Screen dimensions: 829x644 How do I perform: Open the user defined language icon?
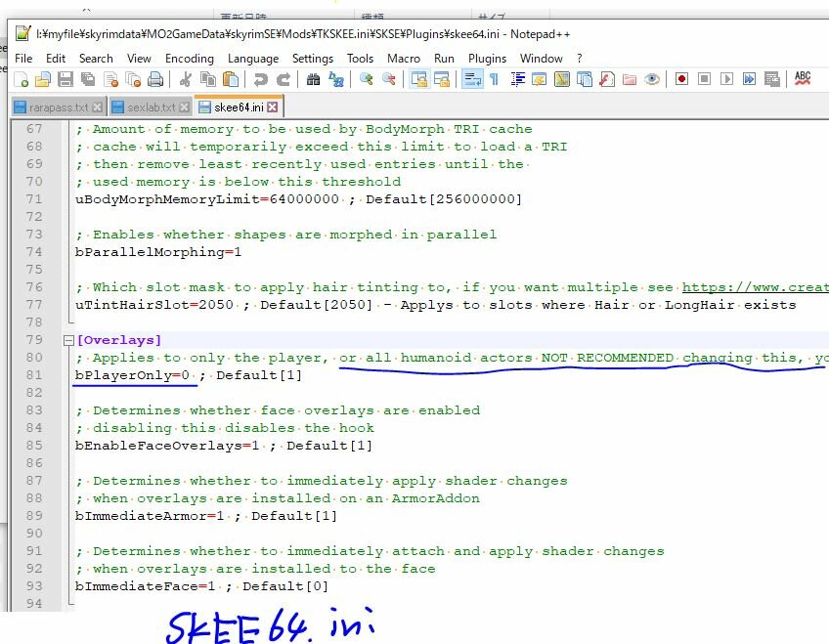540,79
